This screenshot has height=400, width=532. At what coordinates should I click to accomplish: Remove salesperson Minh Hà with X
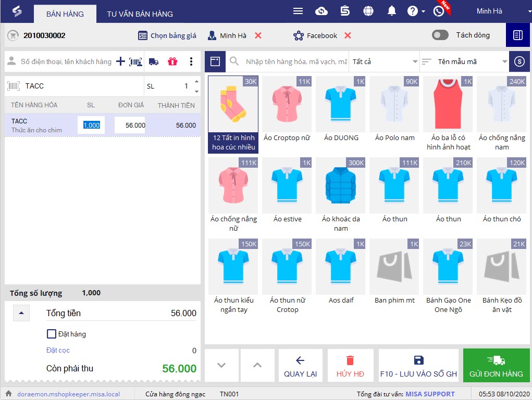[258, 35]
